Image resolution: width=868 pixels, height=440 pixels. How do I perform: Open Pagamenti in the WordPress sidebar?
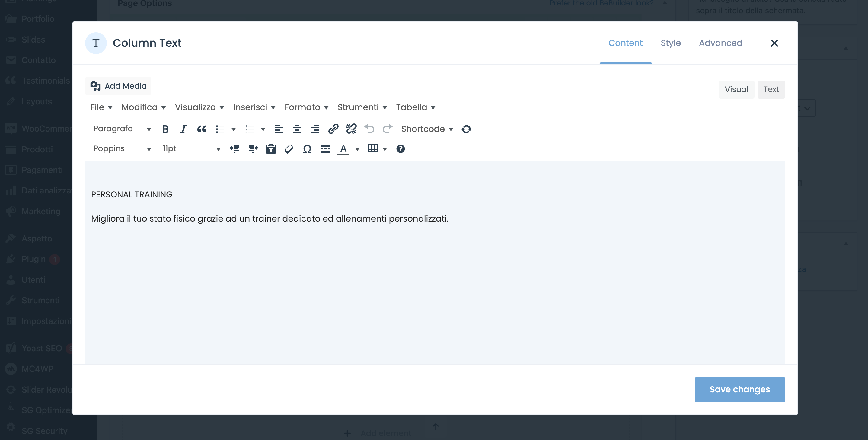pos(42,170)
